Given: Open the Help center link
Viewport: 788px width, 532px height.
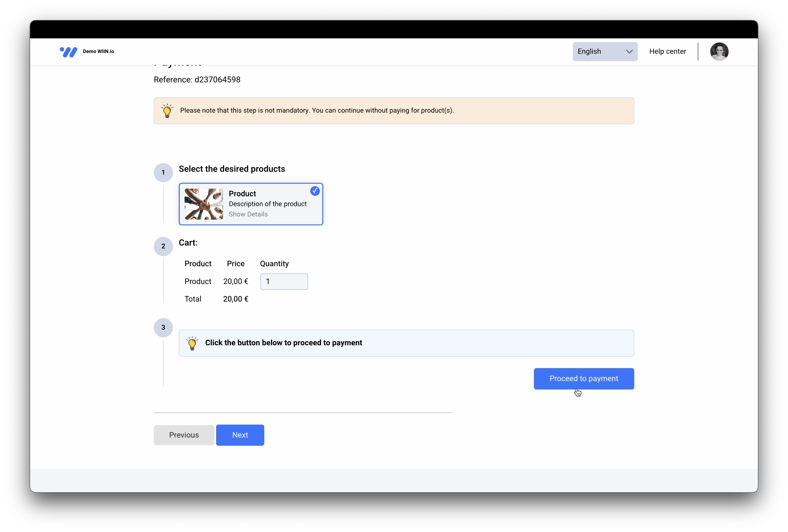Looking at the screenshot, I should (667, 51).
